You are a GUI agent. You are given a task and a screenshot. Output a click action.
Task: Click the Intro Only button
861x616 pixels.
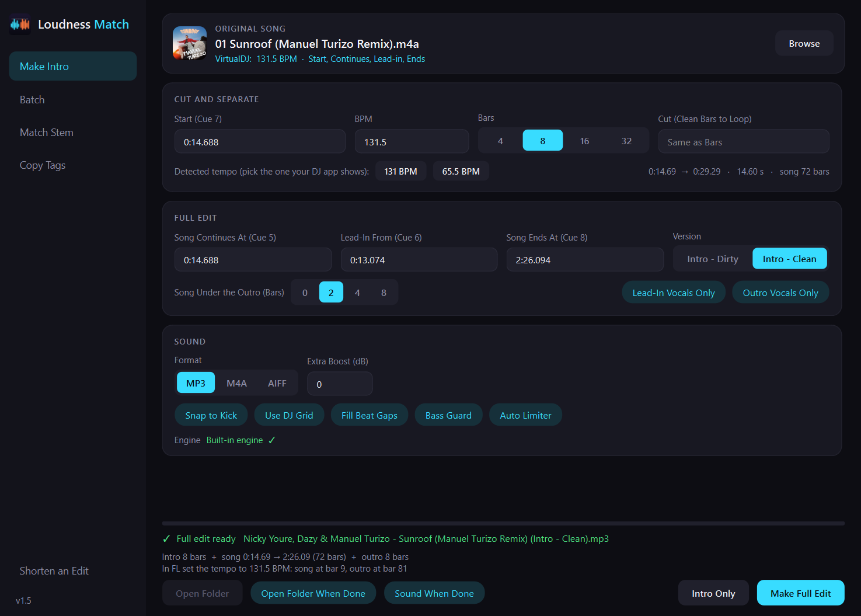pos(713,593)
